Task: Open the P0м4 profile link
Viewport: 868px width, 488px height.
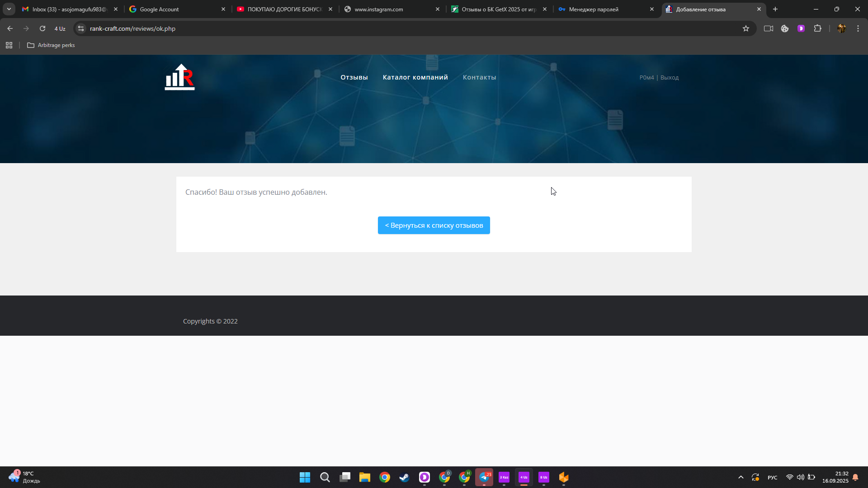Action: coord(646,78)
